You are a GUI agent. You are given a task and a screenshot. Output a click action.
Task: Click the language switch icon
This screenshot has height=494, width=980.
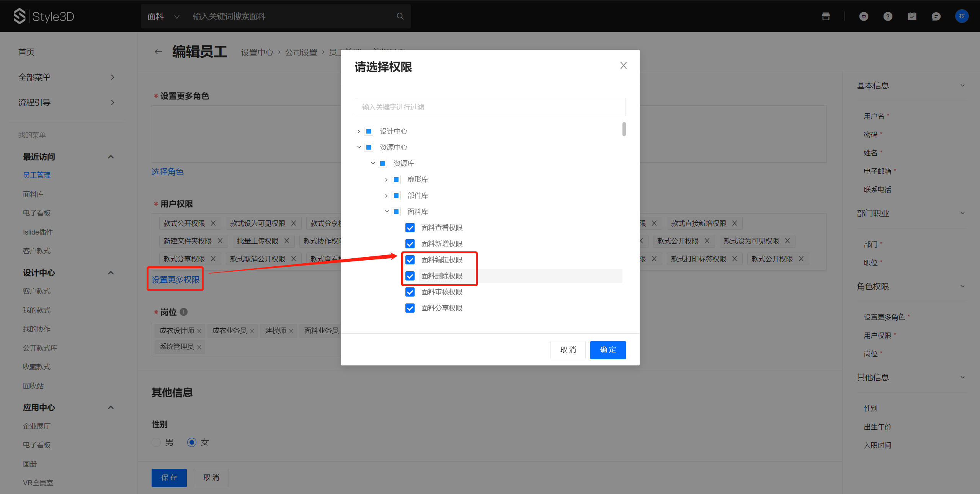click(x=864, y=16)
